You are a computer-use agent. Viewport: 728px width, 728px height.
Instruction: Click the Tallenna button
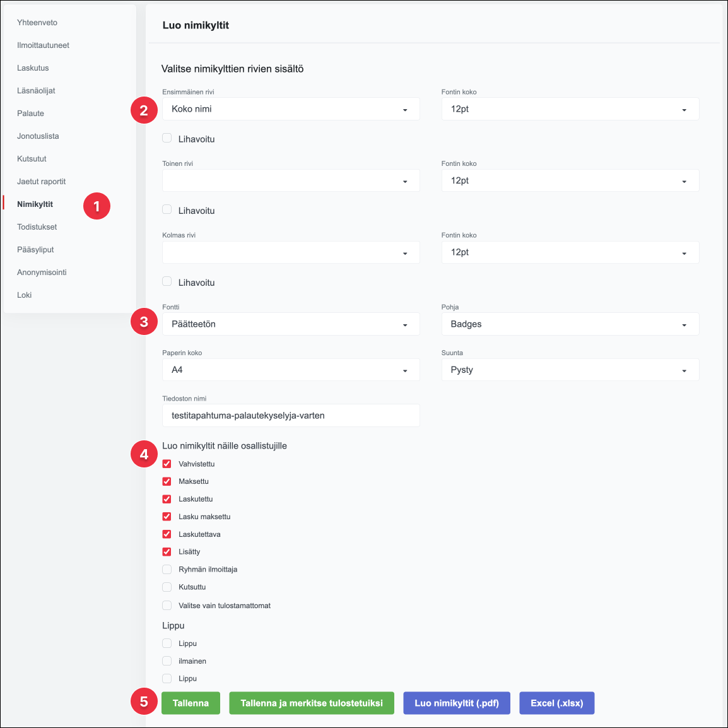point(191,703)
